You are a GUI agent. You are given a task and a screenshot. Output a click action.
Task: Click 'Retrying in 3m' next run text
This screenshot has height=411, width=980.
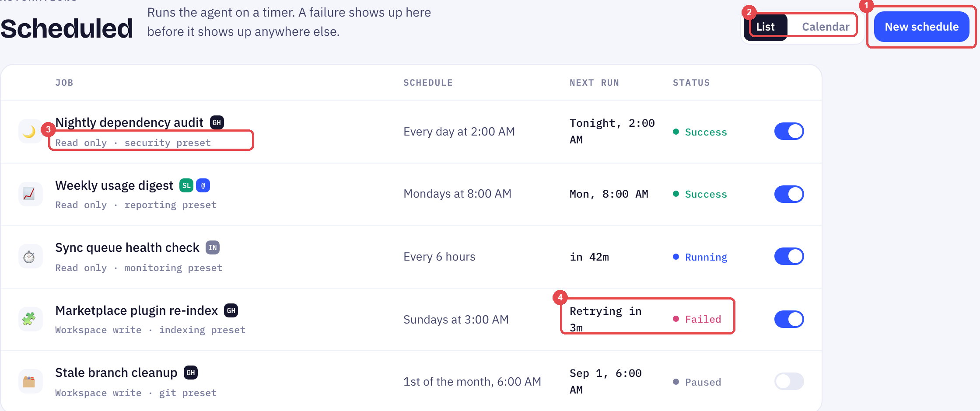605,319
